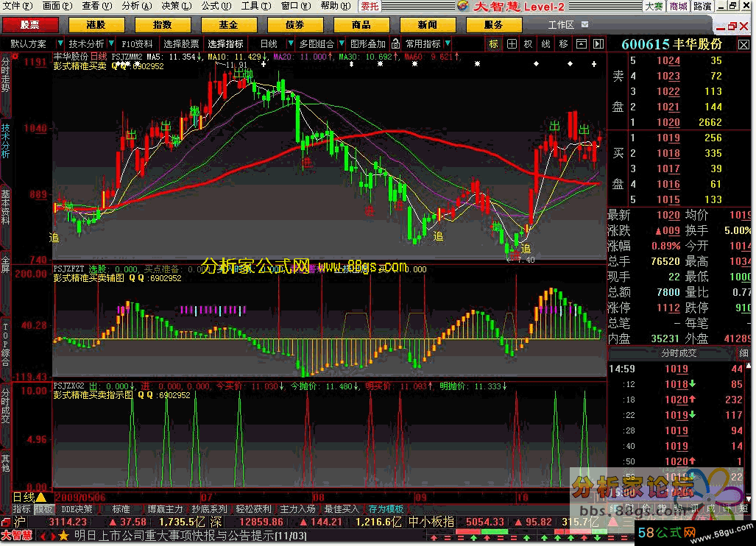756x546 pixels.
Task: Open the 分析(A) menu
Action: (137, 6)
